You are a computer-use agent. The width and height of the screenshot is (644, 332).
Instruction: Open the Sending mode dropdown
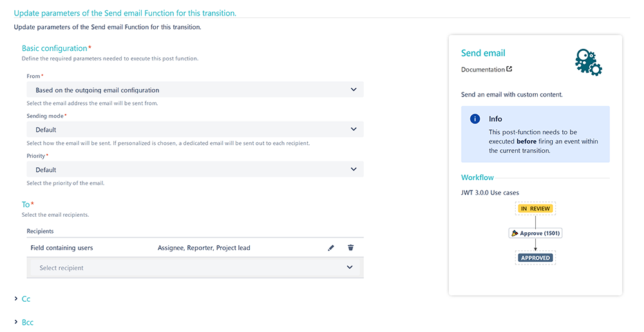195,129
